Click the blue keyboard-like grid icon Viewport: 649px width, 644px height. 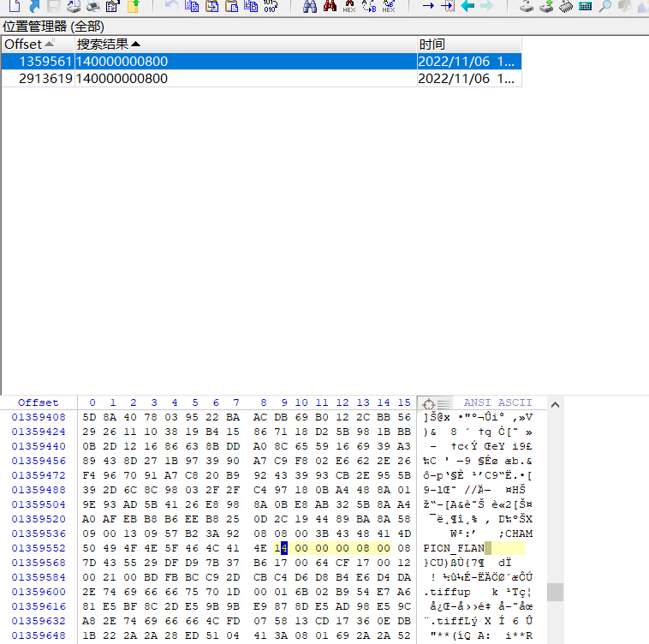click(x=586, y=6)
